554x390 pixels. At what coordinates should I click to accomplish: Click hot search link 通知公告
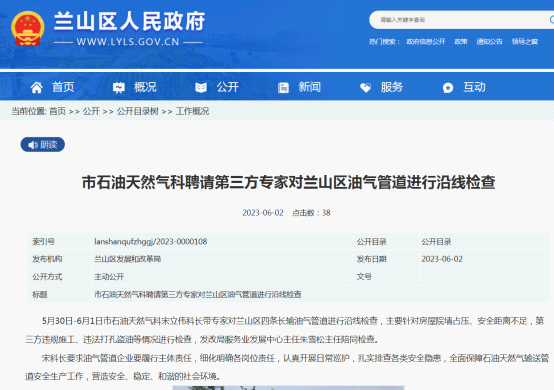point(489,42)
